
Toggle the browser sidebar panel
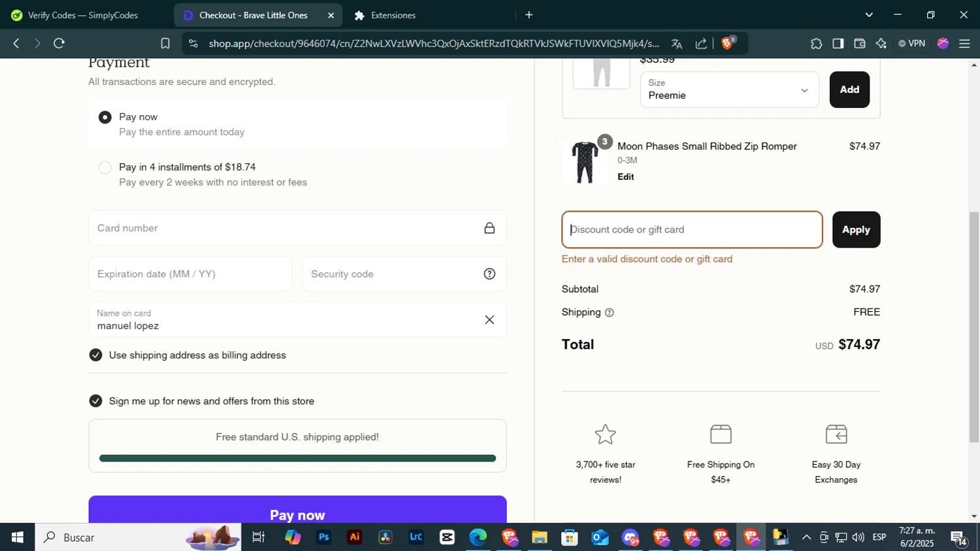pyautogui.click(x=838, y=43)
